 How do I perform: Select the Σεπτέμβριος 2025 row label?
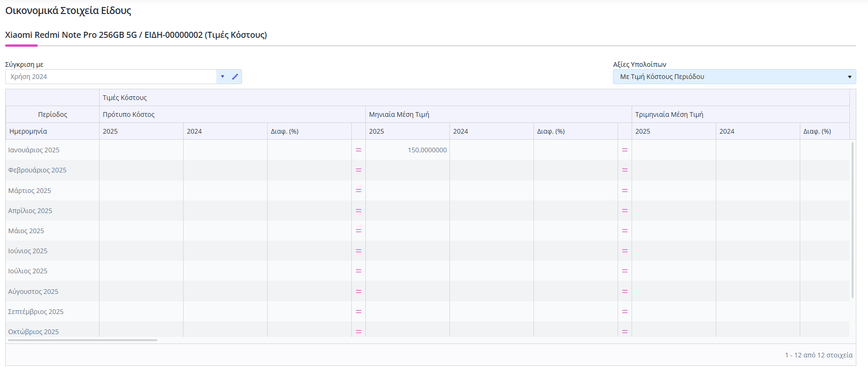coord(36,312)
